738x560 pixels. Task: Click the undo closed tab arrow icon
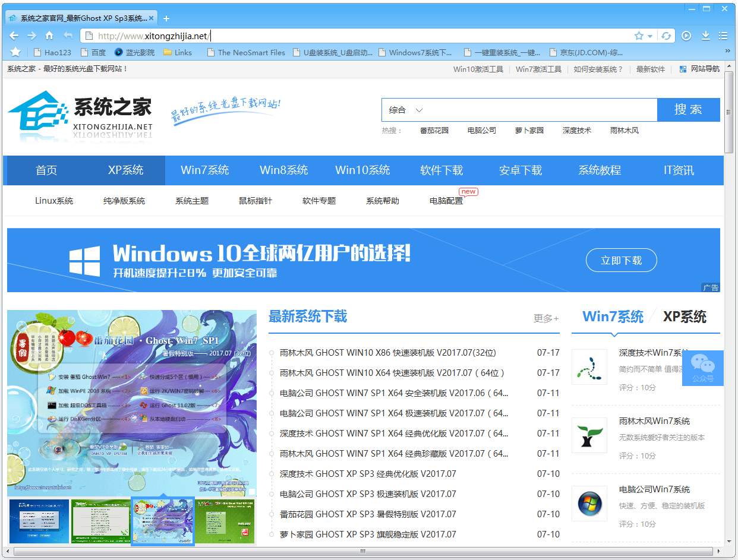68,36
